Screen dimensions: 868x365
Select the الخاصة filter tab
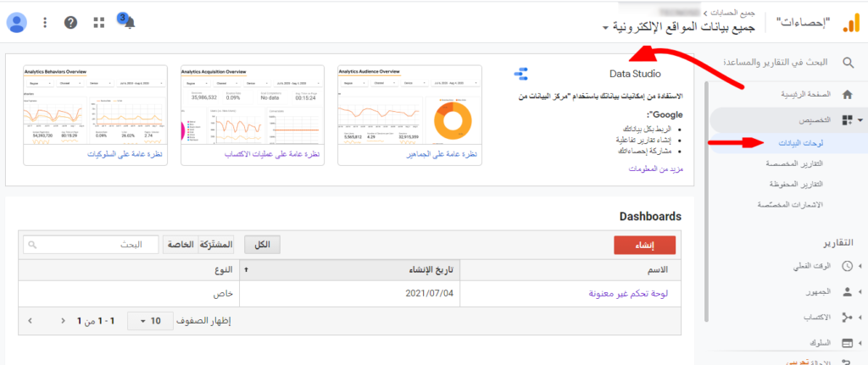pyautogui.click(x=181, y=245)
